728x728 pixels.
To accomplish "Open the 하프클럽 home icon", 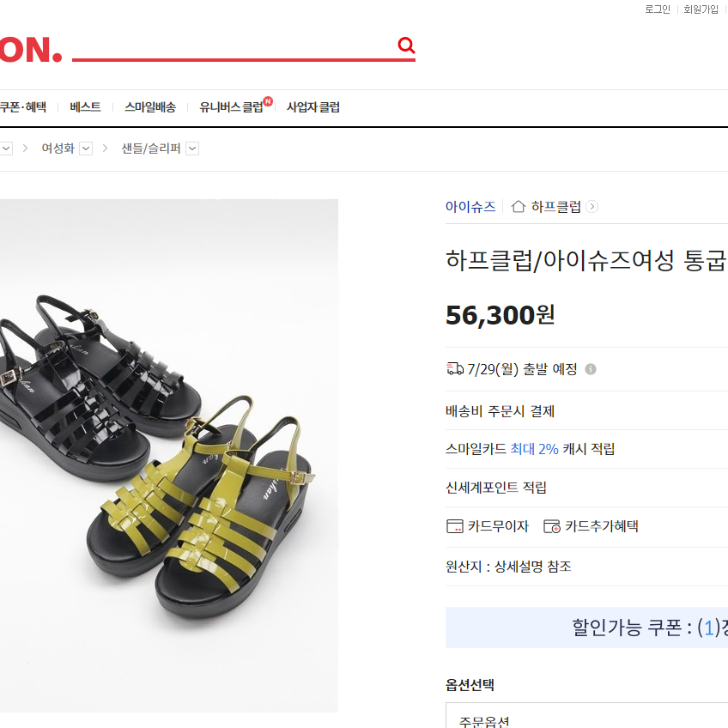I will pos(519,206).
